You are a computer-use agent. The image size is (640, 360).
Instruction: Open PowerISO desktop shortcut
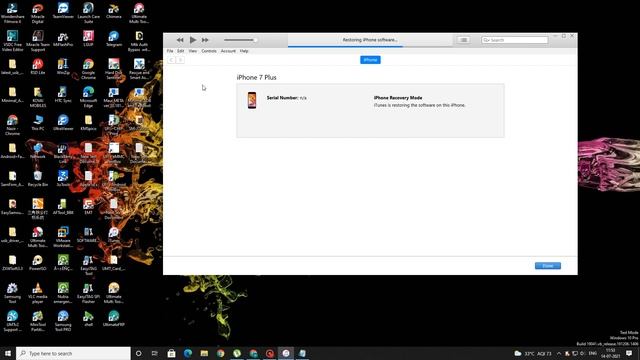coord(38,263)
